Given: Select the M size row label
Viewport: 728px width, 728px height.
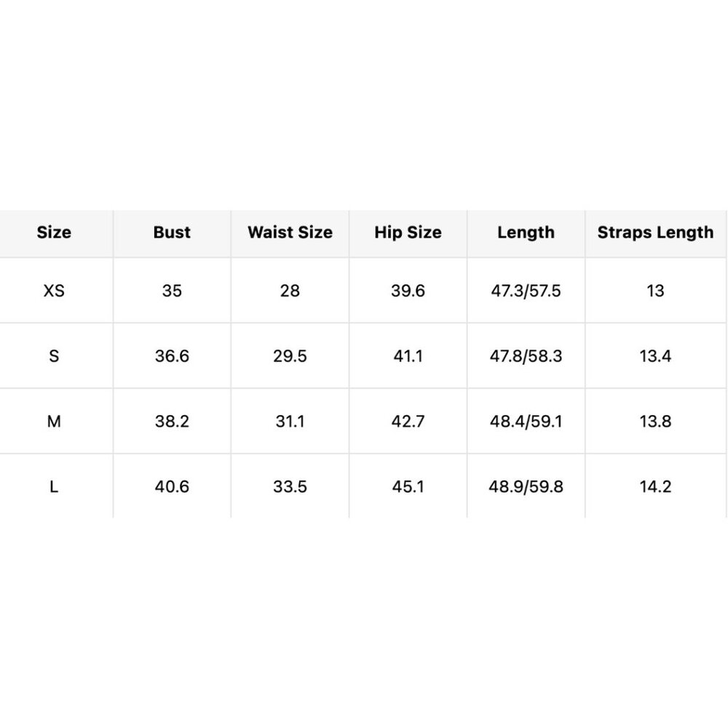Looking at the screenshot, I should click(x=54, y=422).
